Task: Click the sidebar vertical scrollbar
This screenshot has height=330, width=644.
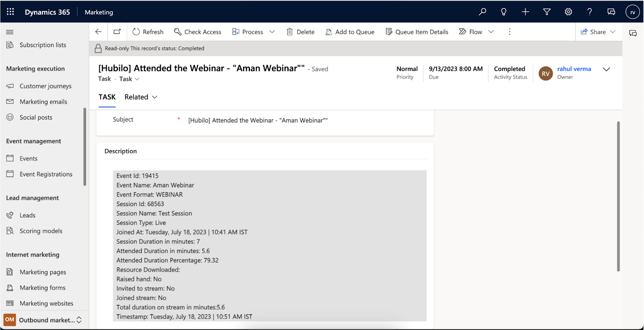Action: (x=85, y=147)
